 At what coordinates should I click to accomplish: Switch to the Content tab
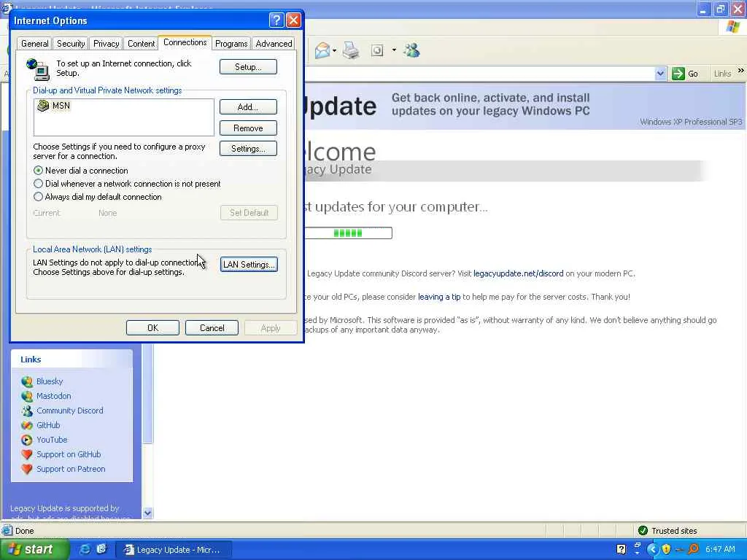point(141,44)
